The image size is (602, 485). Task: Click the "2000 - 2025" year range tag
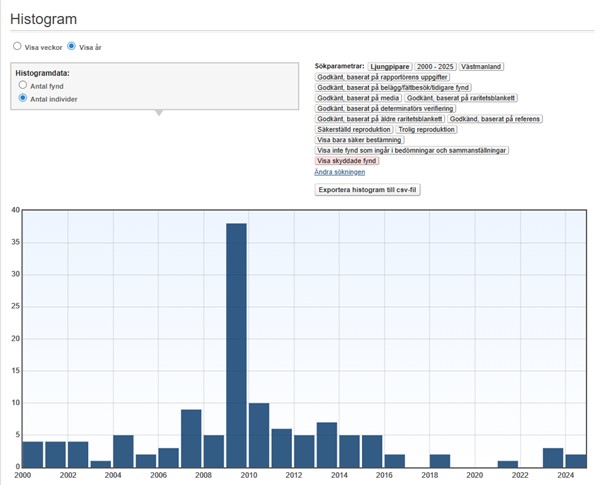tap(436, 66)
